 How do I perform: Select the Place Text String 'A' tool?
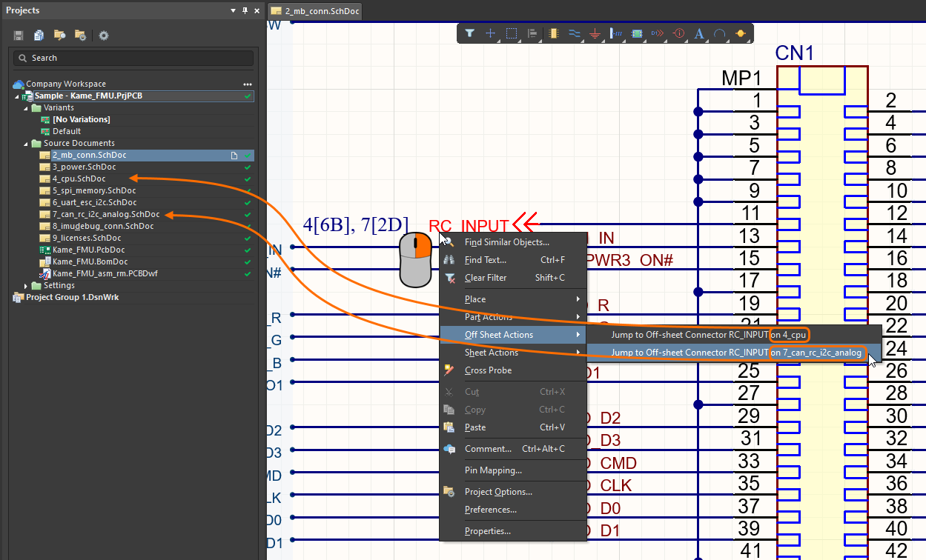pyautogui.click(x=698, y=33)
